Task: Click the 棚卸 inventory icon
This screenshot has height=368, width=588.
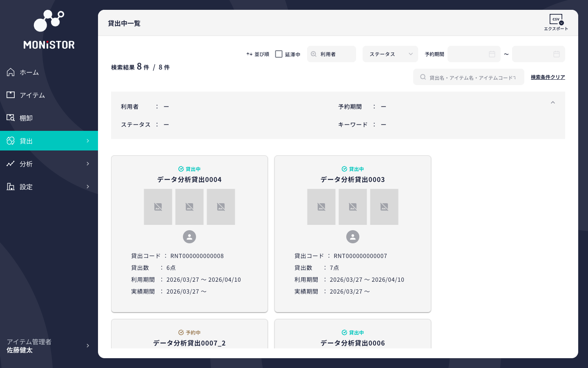Action: tap(10, 118)
